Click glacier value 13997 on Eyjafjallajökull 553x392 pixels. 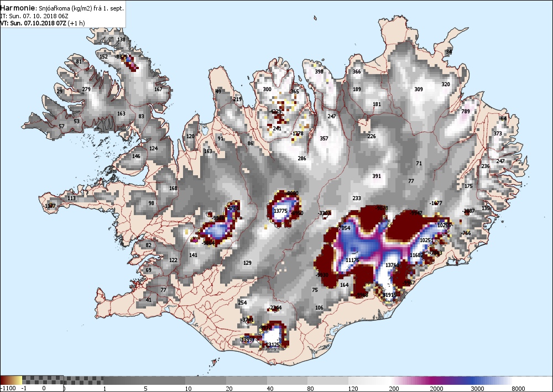click(248, 339)
